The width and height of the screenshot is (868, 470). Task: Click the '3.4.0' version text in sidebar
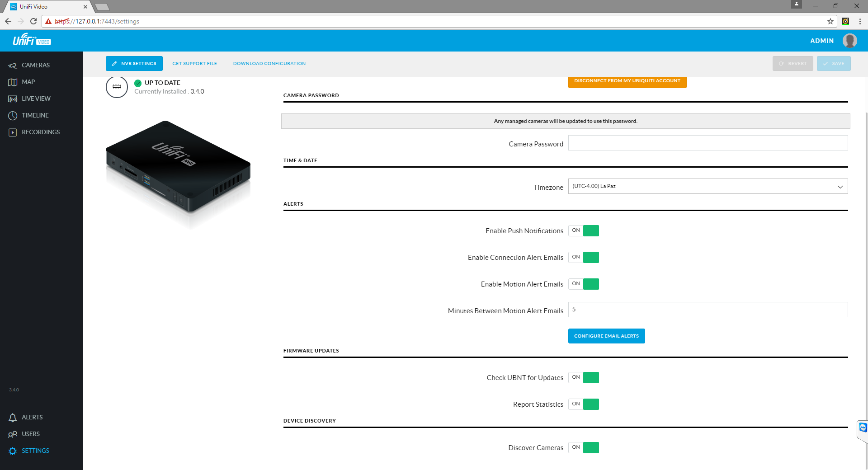tap(14, 390)
